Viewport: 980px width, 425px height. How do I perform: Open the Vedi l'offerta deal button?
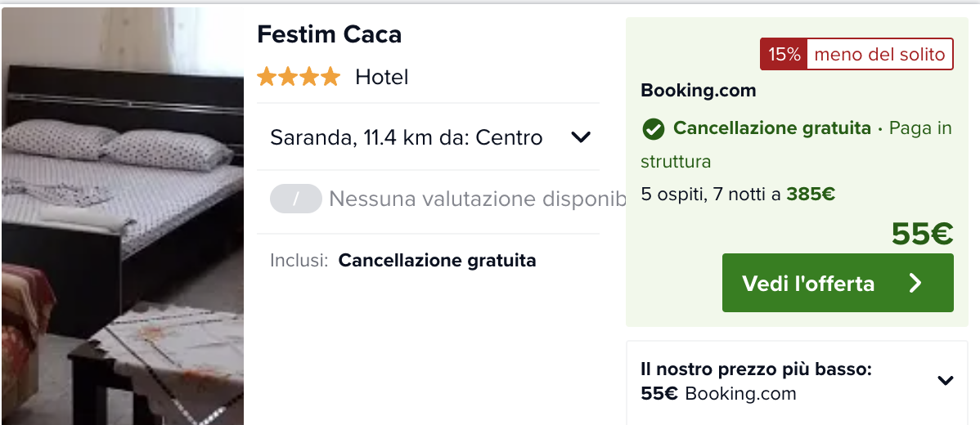click(x=838, y=283)
